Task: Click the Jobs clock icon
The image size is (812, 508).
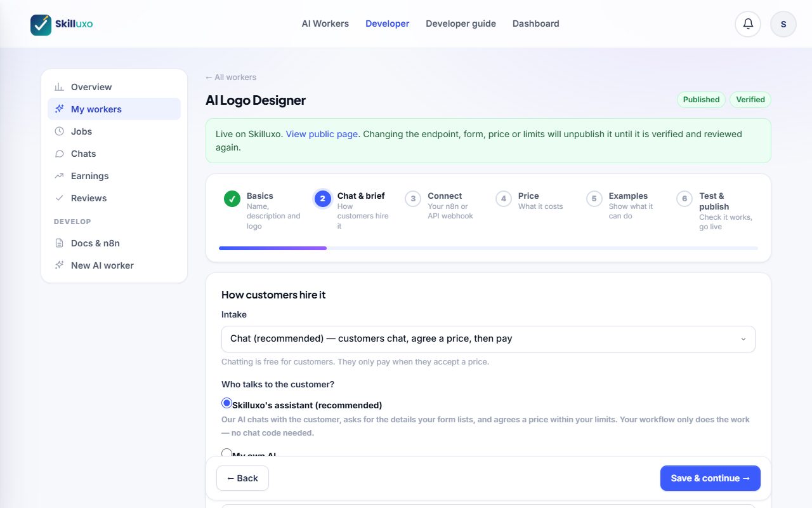Action: coord(59,131)
